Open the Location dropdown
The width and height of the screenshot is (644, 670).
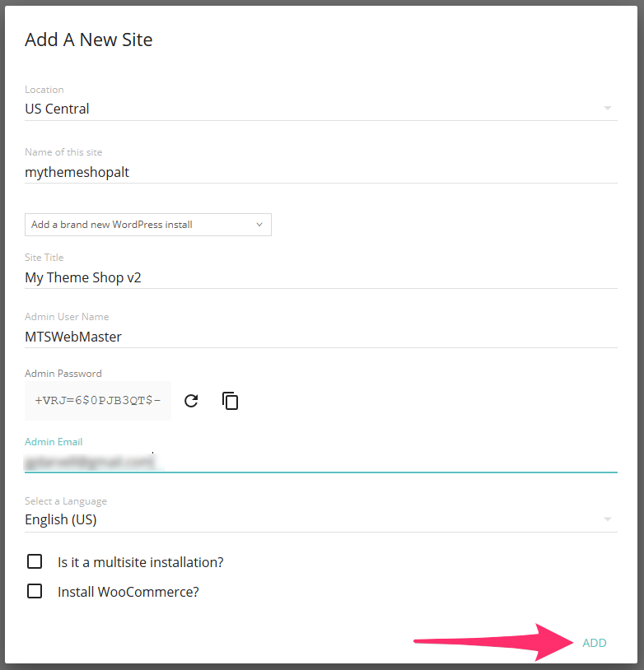[608, 108]
